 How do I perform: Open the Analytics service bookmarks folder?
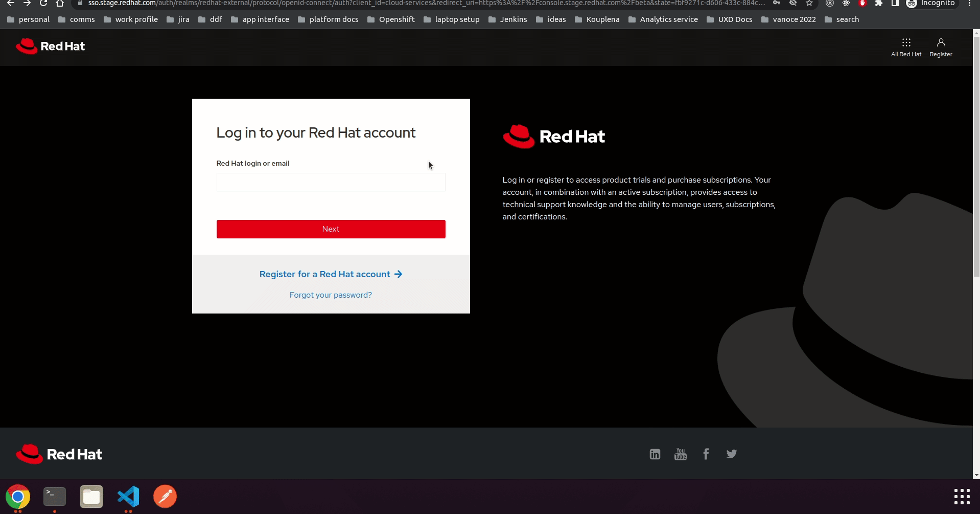click(x=663, y=19)
